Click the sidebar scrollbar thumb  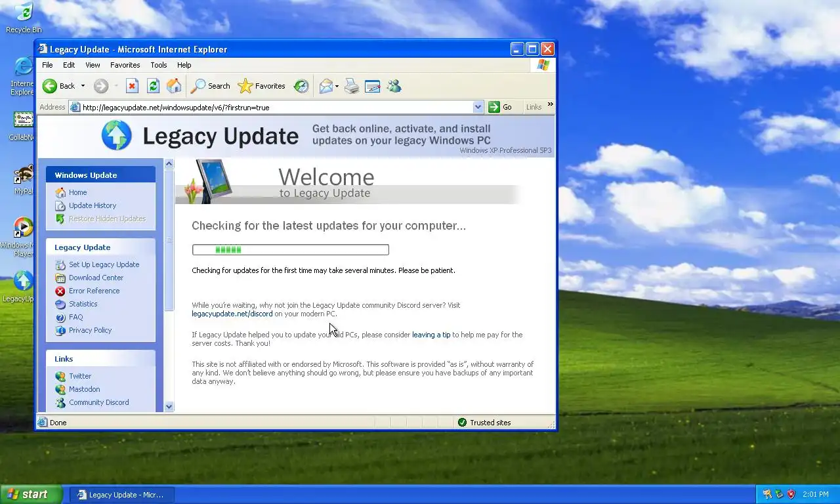click(169, 240)
